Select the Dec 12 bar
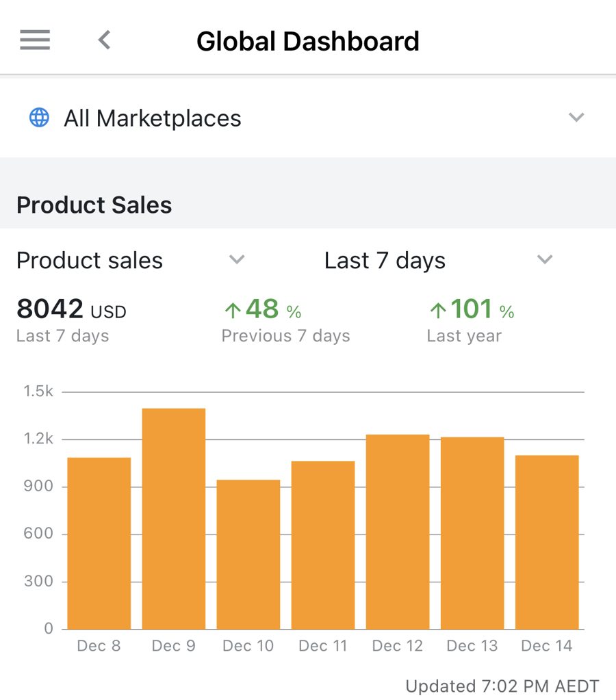Viewport: 616px width, 700px height. click(398, 532)
